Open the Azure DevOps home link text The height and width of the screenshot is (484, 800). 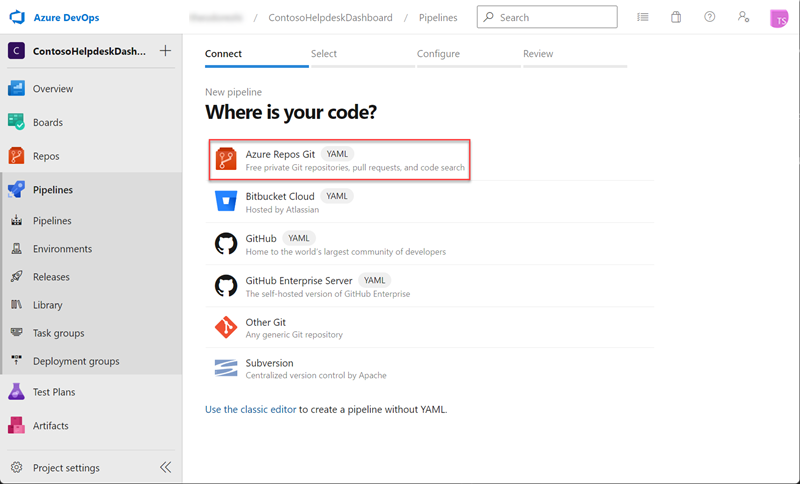click(66, 17)
